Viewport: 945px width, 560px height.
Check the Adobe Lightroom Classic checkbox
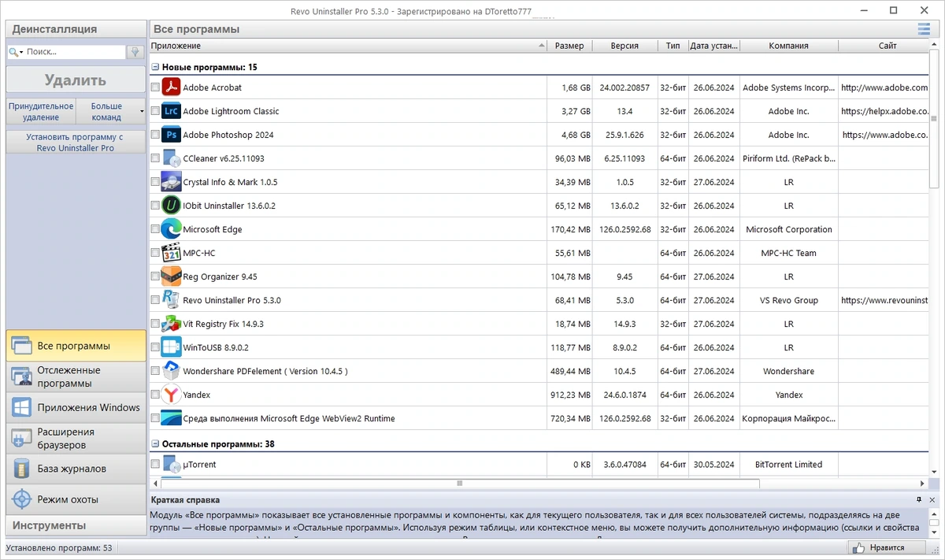coord(155,111)
